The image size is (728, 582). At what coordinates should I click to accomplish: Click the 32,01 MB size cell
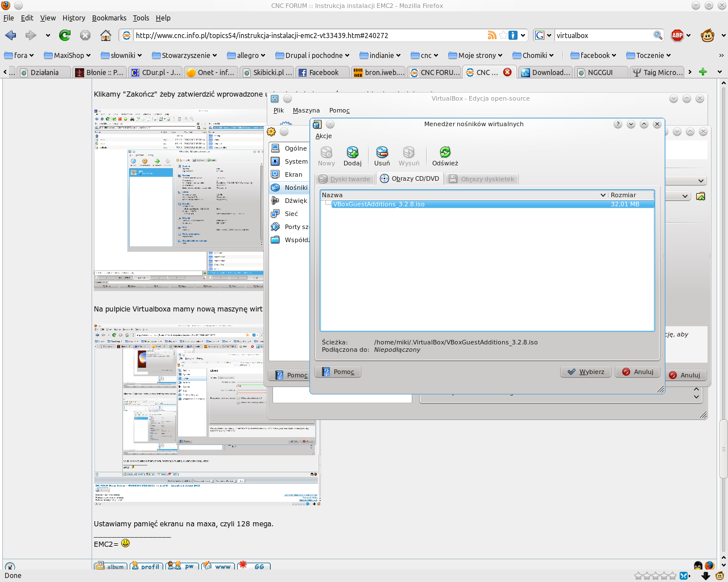625,204
